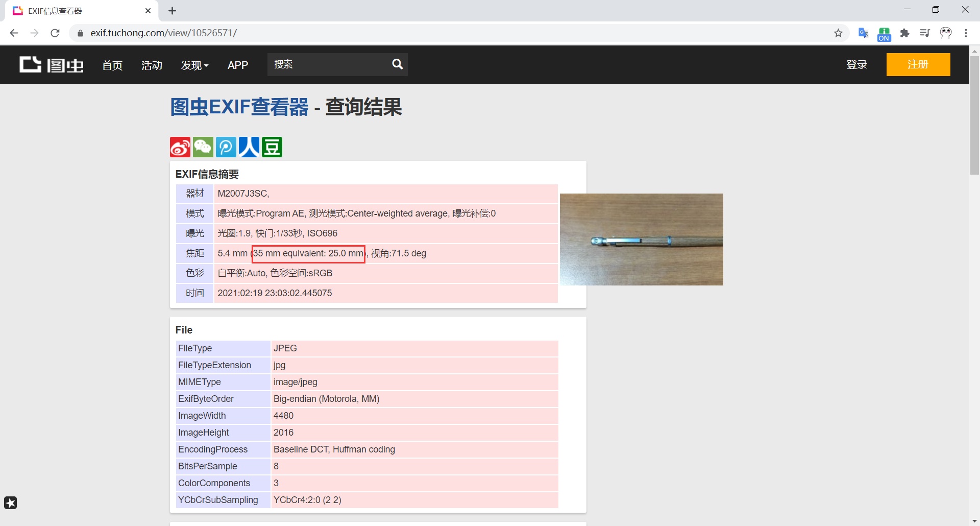Viewport: 980px width, 526px height.
Task: Click time value 2021:02:19 23:03:02.445075
Action: [x=275, y=293]
